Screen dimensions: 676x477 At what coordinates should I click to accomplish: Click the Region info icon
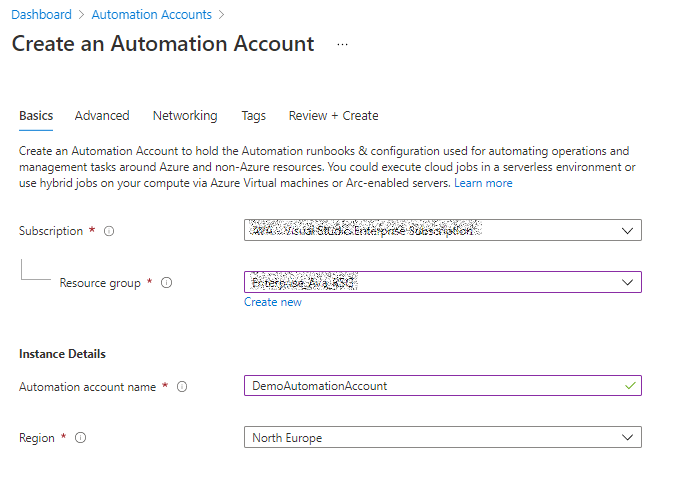click(80, 438)
